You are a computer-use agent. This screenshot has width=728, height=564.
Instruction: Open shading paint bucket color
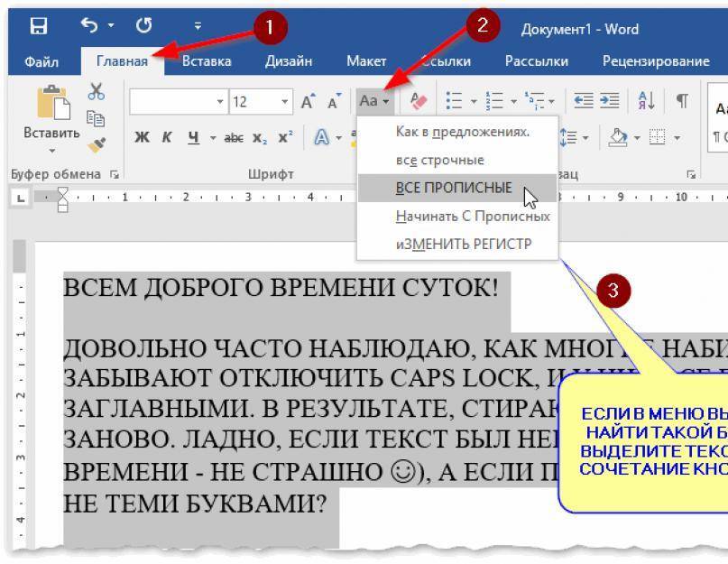(617, 138)
